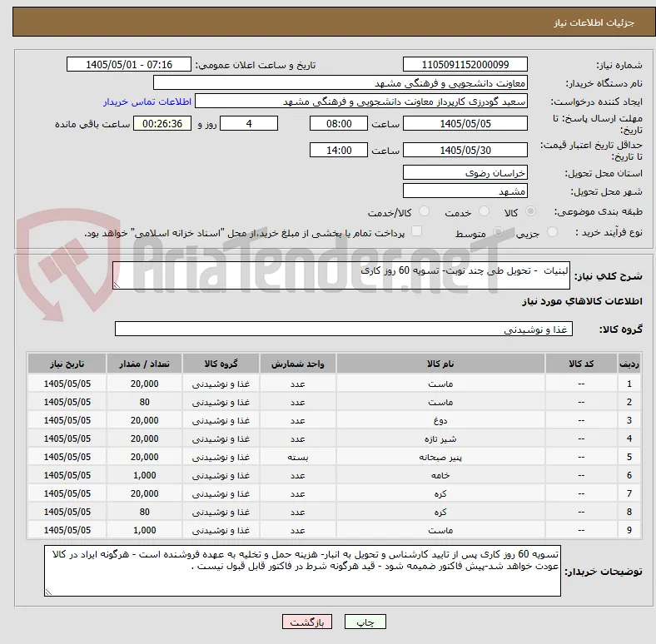Screen dimensions: 656x644
Task: Click the resize grip of the description textarea
Action: [117, 285]
